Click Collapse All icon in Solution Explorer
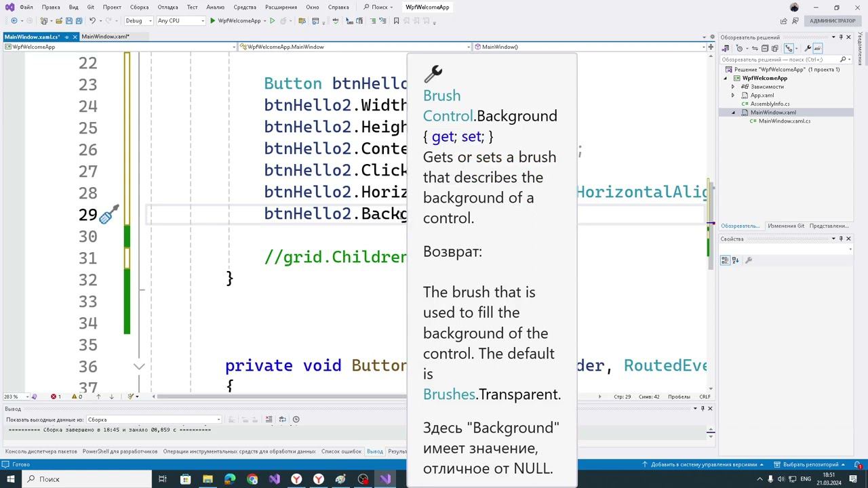 coord(765,48)
